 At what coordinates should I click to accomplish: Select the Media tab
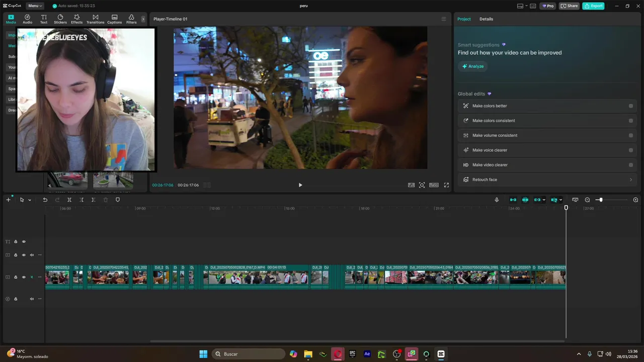click(11, 19)
